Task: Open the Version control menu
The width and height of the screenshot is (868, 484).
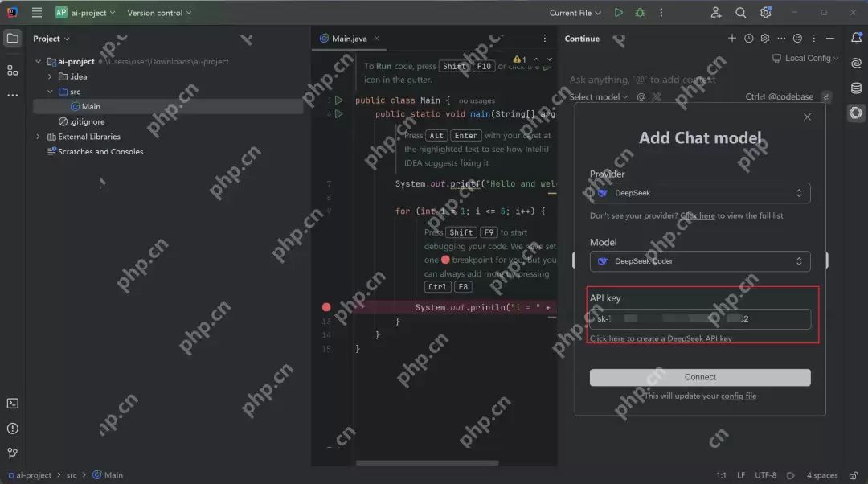Action: [159, 13]
